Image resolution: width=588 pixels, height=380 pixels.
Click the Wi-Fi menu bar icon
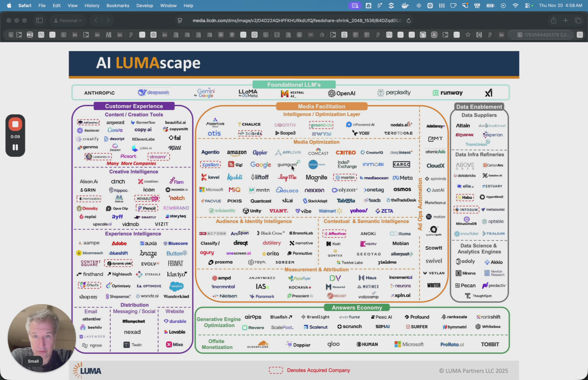tap(515, 5)
